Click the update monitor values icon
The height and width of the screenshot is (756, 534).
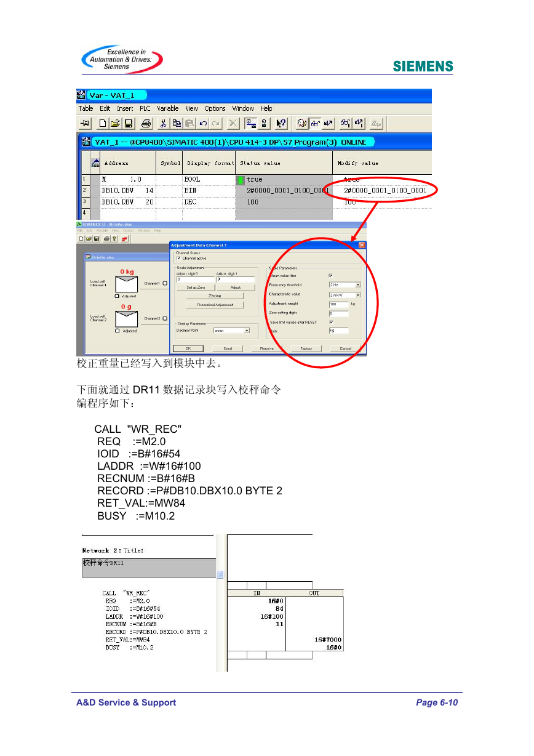(346, 123)
